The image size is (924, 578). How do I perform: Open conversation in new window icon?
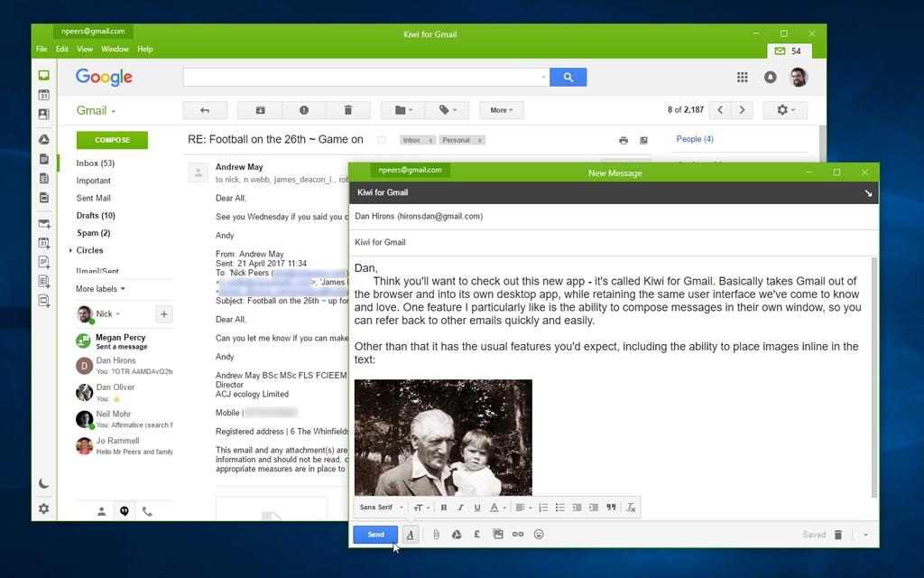pyautogui.click(x=643, y=140)
